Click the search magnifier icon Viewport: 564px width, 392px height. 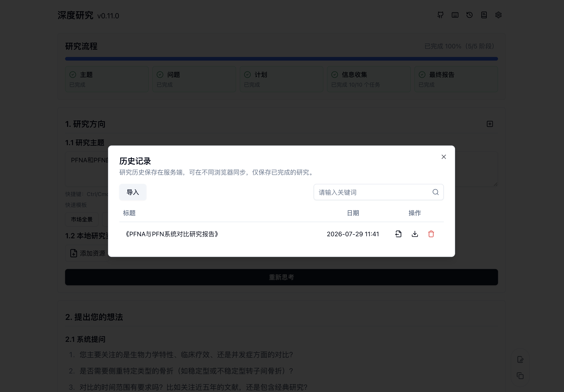435,192
